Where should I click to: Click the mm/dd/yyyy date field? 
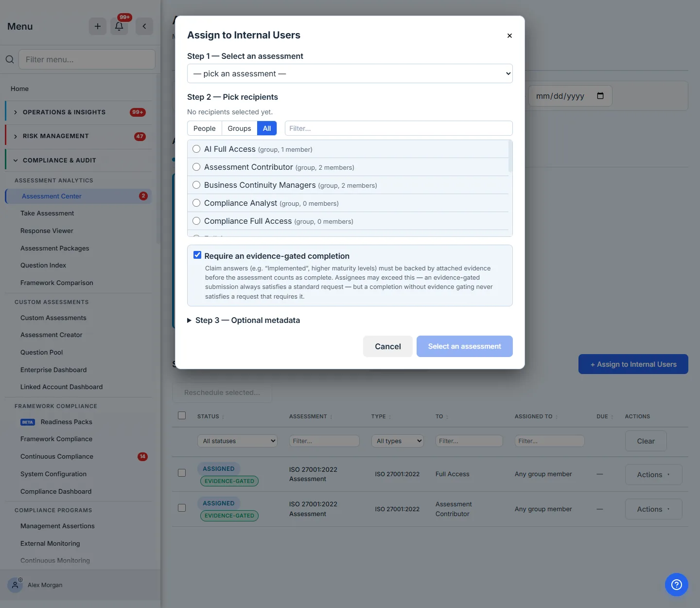[570, 96]
